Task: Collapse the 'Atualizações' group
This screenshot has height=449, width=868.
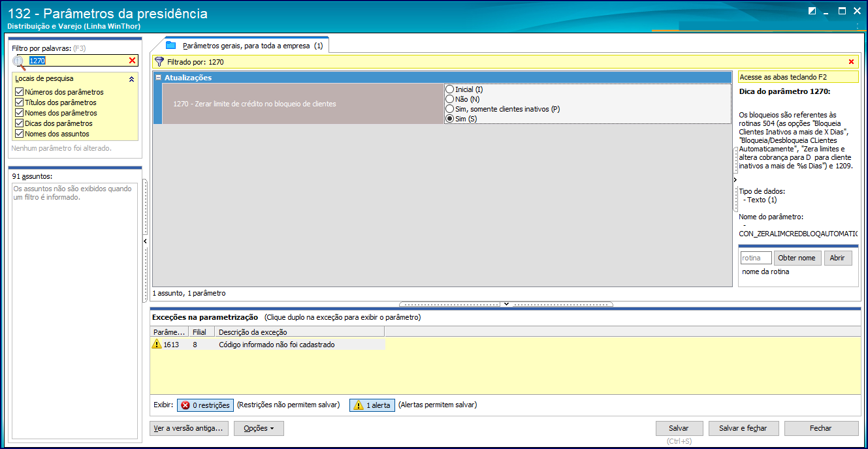Action: pyautogui.click(x=158, y=78)
